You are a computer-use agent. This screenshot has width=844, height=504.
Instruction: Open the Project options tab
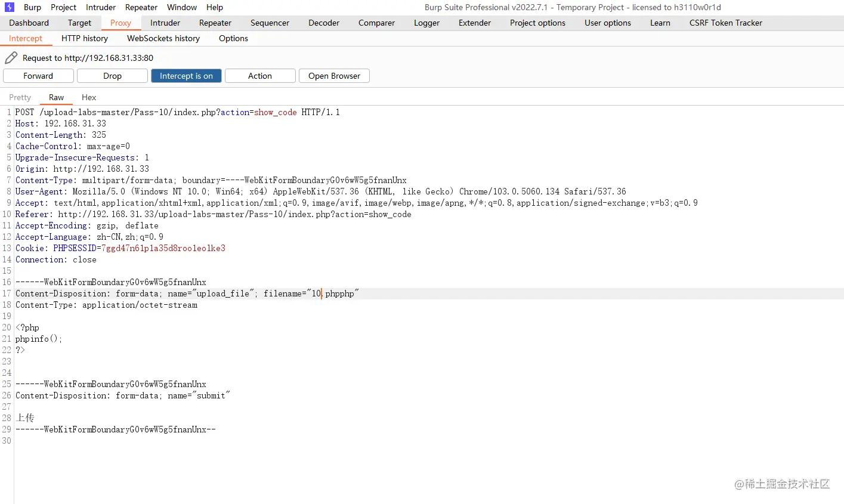point(537,23)
